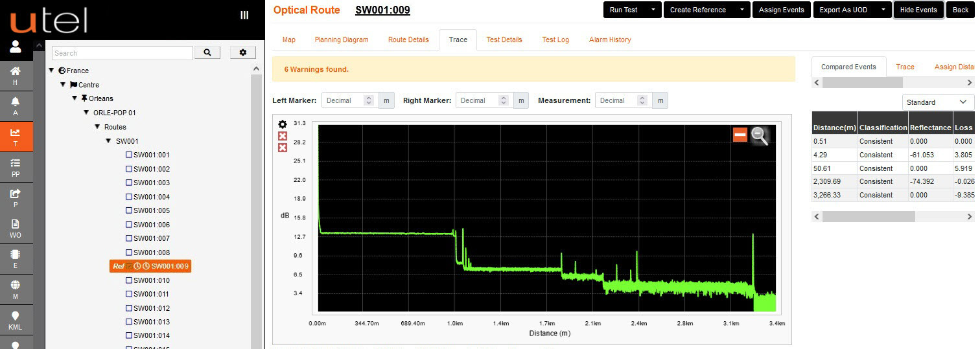Viewport: 980px width, 349px height.
Task: Tick the checkbox for SW001:005
Action: coord(129,210)
